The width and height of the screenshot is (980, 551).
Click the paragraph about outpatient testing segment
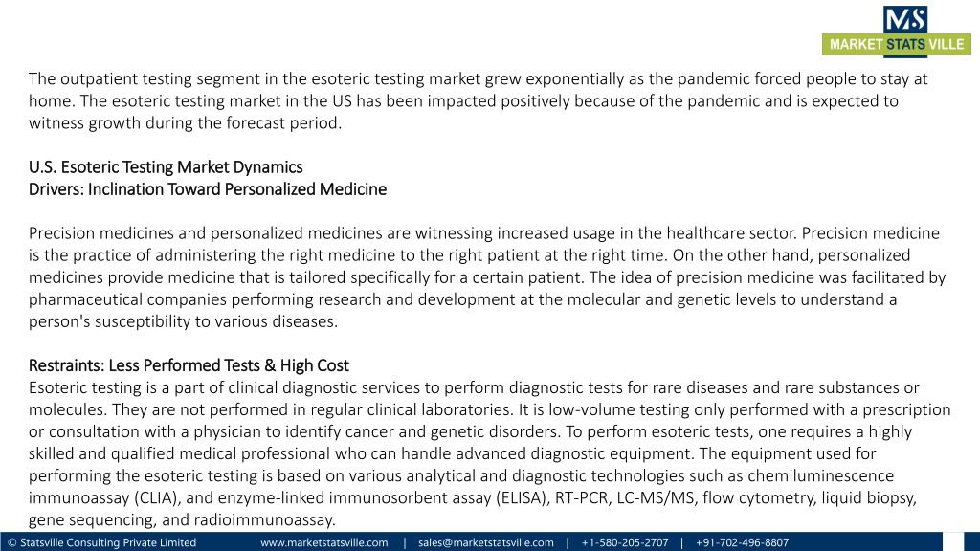coord(479,100)
